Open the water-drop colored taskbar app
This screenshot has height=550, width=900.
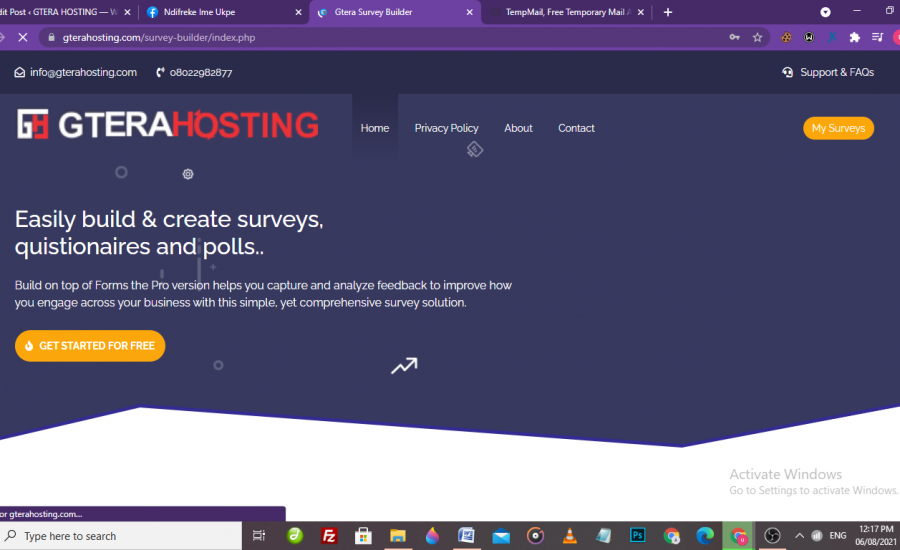432,536
